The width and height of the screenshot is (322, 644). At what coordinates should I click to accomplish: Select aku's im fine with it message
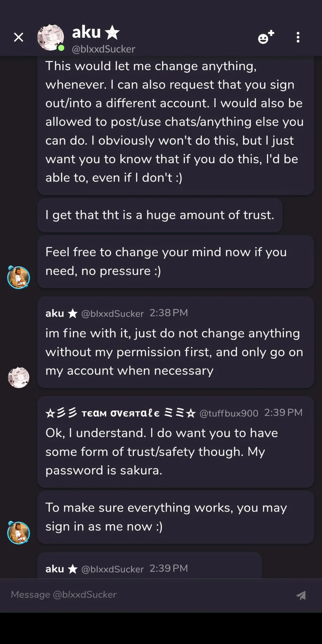(176, 342)
